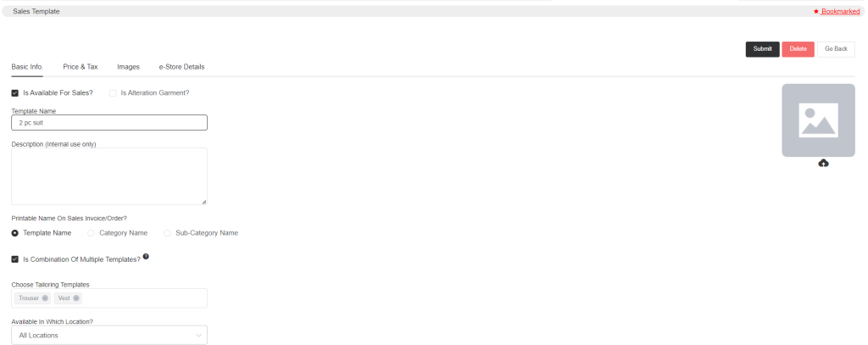Open the Images tab
This screenshot has width=868, height=345.
click(129, 66)
